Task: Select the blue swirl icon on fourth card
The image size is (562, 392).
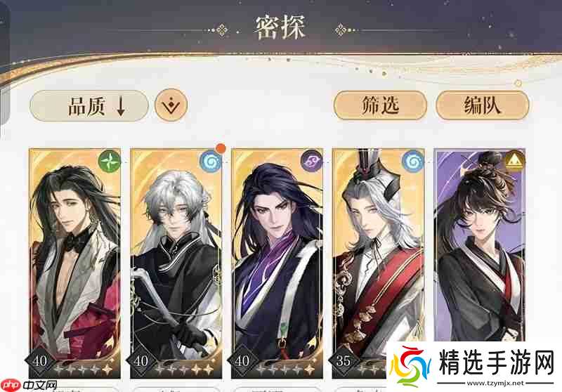Action: [412, 162]
